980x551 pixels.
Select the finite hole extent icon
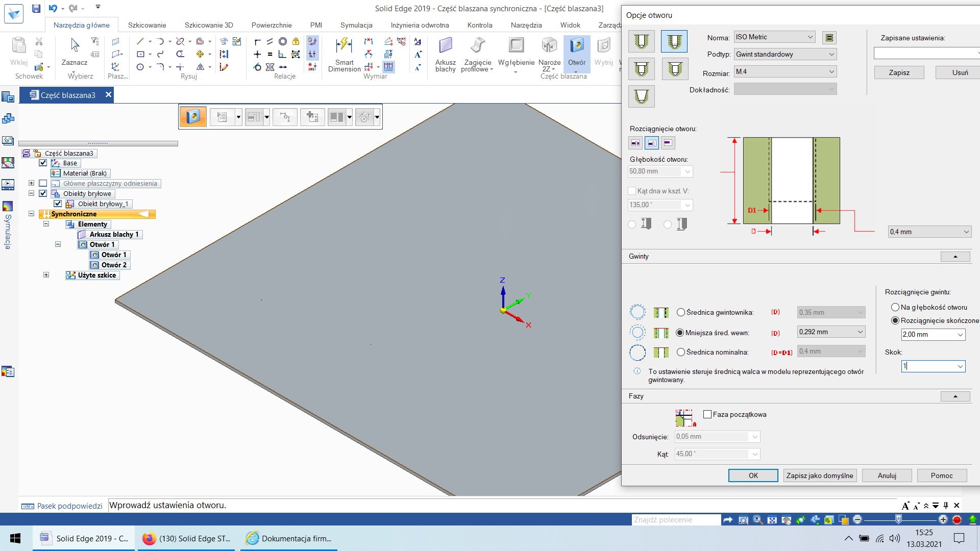pyautogui.click(x=652, y=143)
